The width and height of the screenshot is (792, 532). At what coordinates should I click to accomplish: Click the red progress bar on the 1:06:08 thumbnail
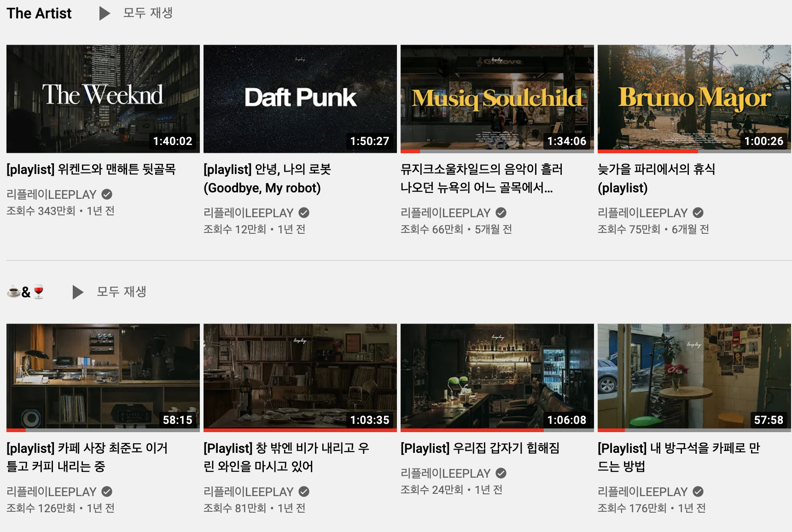(x=472, y=430)
